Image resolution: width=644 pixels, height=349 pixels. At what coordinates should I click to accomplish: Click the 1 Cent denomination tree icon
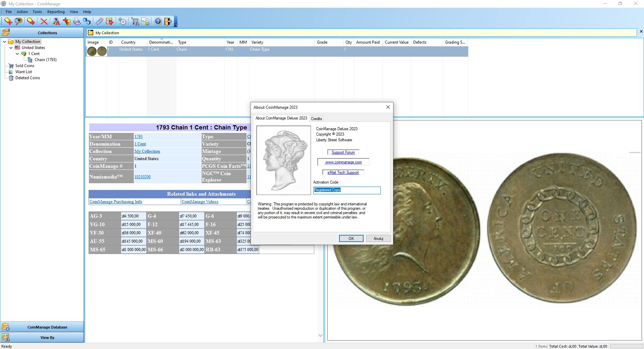(x=24, y=54)
